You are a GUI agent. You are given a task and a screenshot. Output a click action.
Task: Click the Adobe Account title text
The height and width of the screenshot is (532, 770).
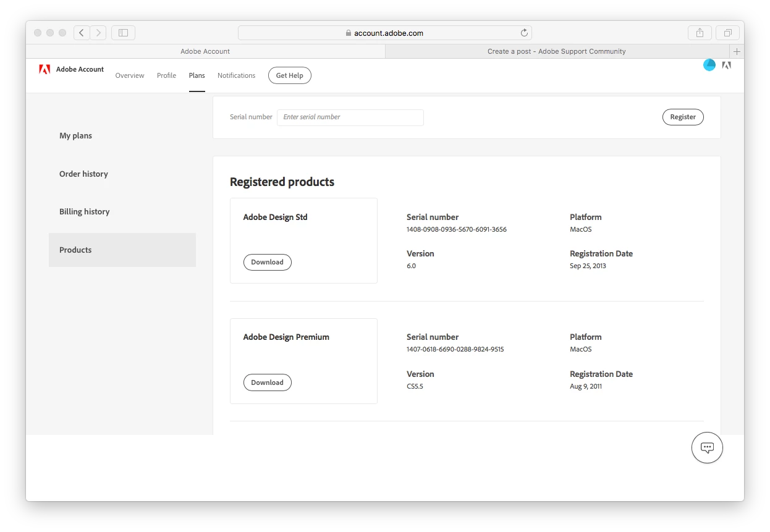[x=80, y=69]
